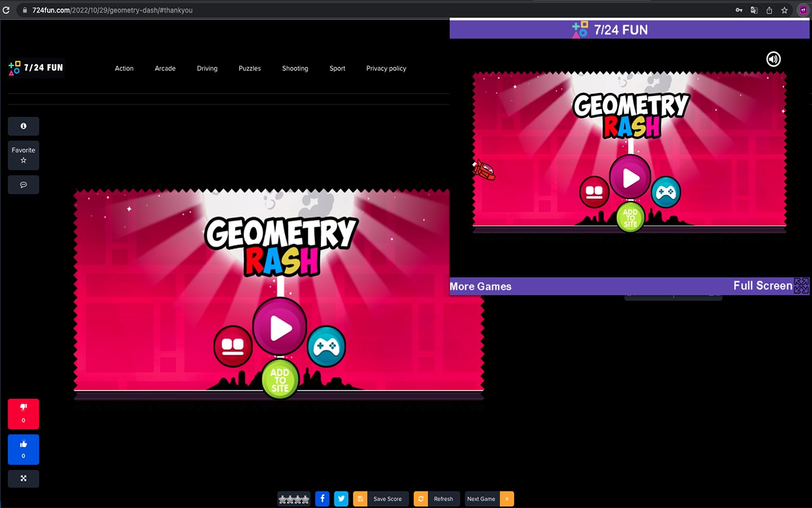812x508 pixels.
Task: Open the Shooting games category
Action: pyautogui.click(x=295, y=69)
